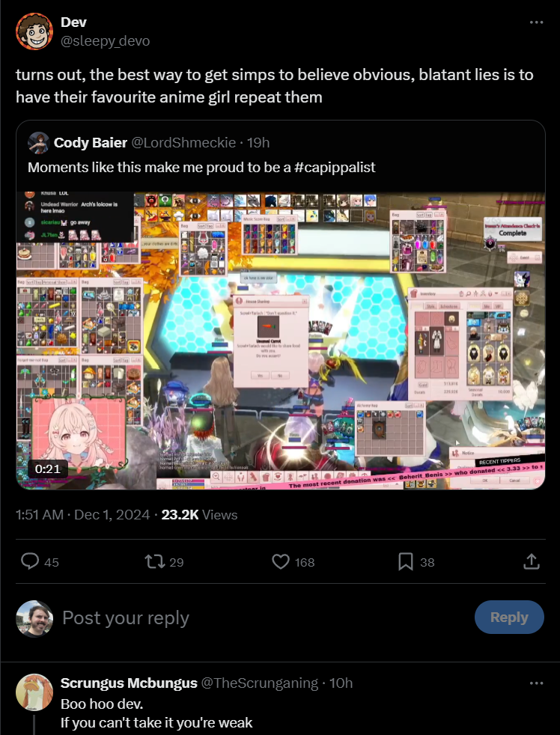
Task: Open the Dec 1, 2024 timestamp
Action: coord(112,515)
